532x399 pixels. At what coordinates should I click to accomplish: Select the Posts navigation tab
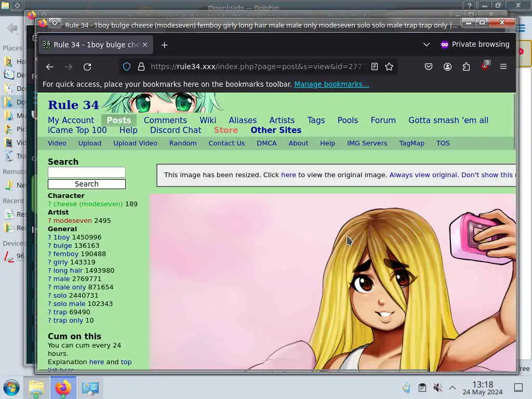pos(119,120)
